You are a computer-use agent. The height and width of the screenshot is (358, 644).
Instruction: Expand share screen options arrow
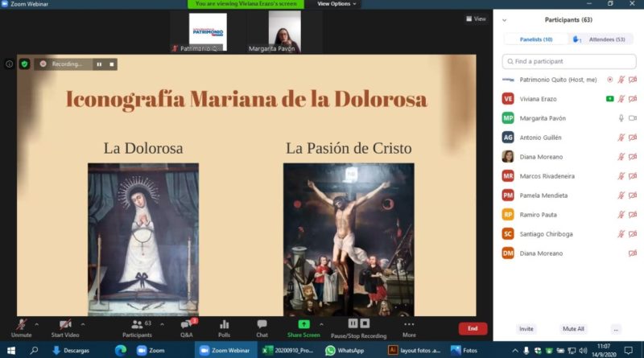(x=321, y=324)
